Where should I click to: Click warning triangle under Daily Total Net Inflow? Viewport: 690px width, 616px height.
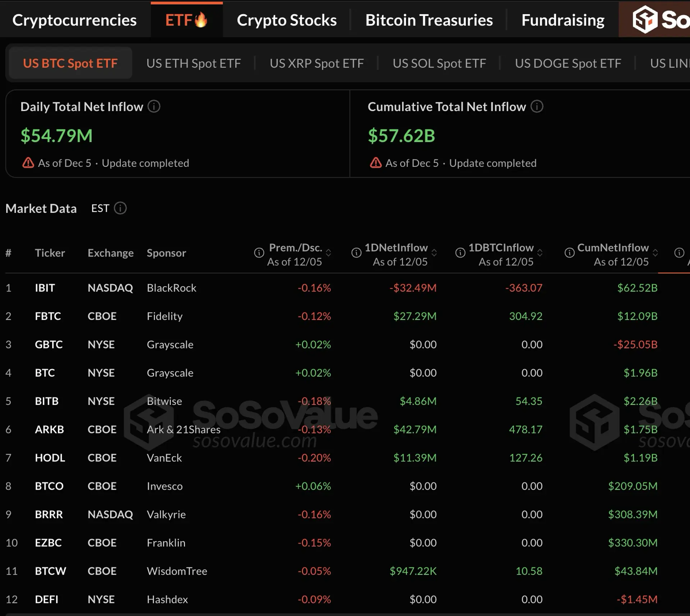[x=28, y=163]
